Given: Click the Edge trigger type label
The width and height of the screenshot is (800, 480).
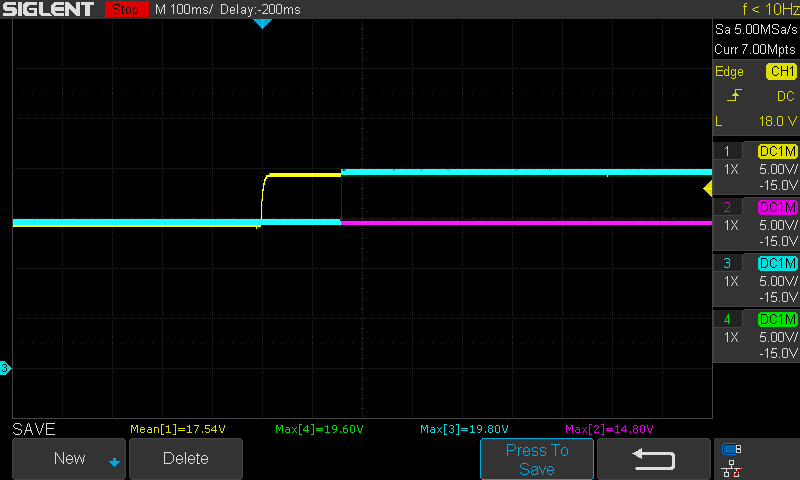Looking at the screenshot, I should pyautogui.click(x=729, y=72).
